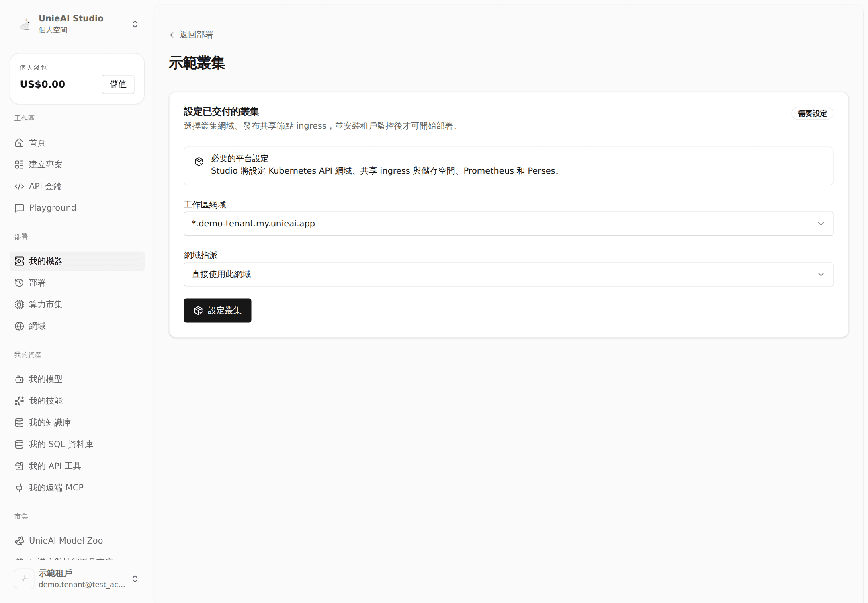Expand the UnieAI Studio workspace switcher
This screenshot has width=868, height=603.
tap(135, 24)
